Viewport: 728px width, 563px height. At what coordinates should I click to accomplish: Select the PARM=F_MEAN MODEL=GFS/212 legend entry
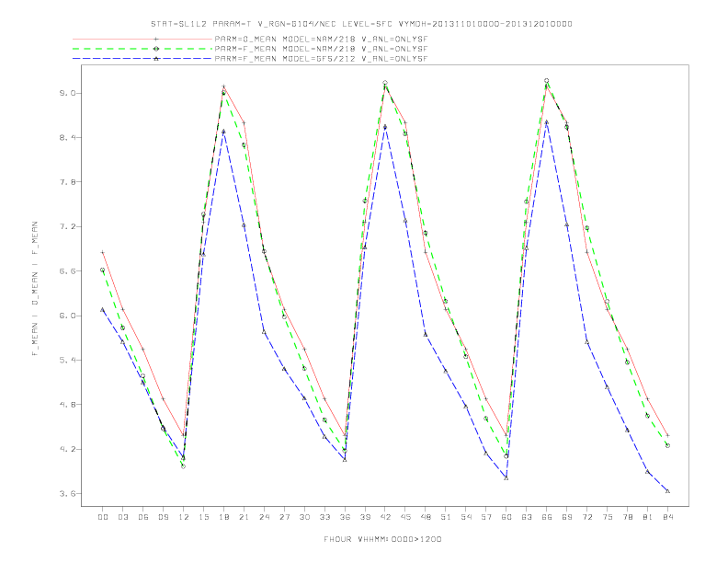tap(321, 59)
